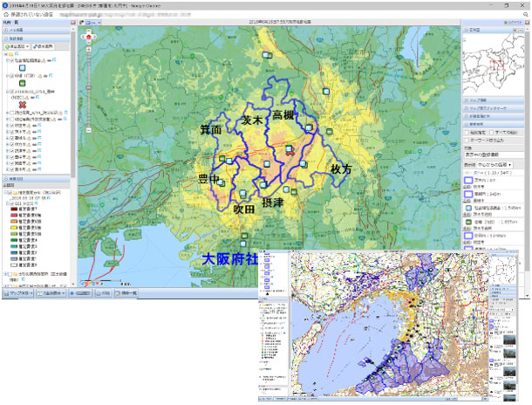Click the search icon at address bar right
The height and width of the screenshot is (405, 532).
(x=526, y=15)
